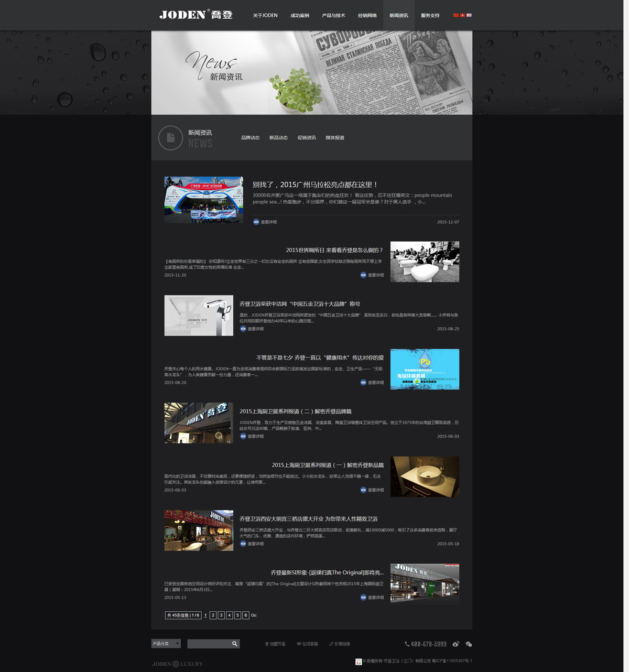The image size is (629, 672).
Task: Open 2015世界厕所日 article title
Action: (334, 250)
